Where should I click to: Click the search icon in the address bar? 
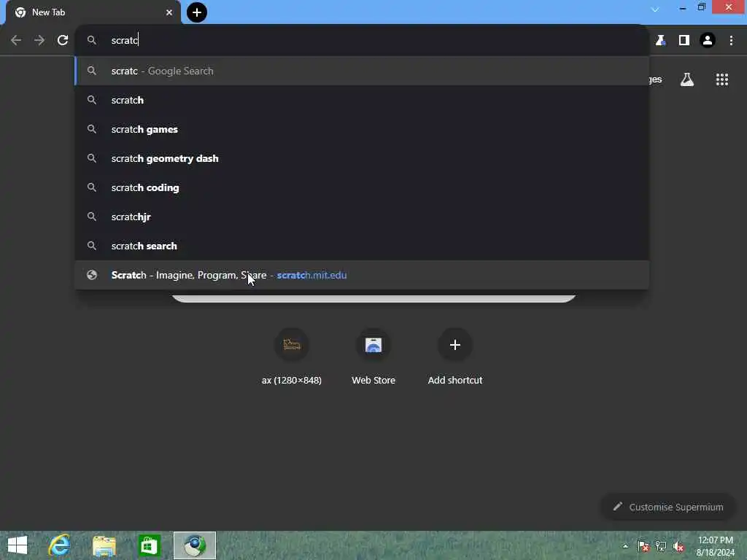click(92, 41)
